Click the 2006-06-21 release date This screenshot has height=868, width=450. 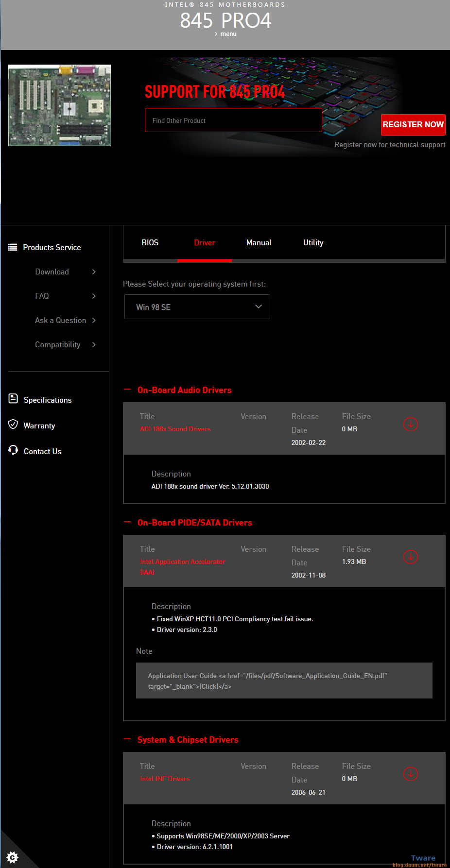[x=309, y=792]
